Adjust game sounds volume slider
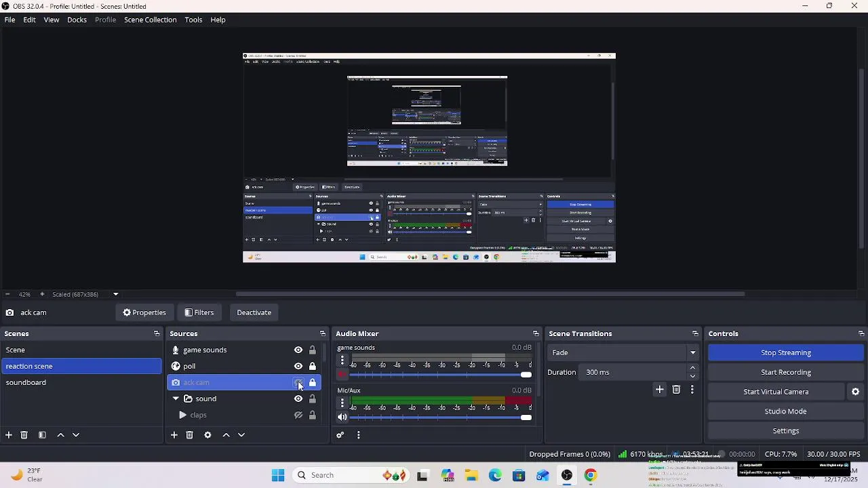Viewport: 868px width, 488px height. point(526,375)
